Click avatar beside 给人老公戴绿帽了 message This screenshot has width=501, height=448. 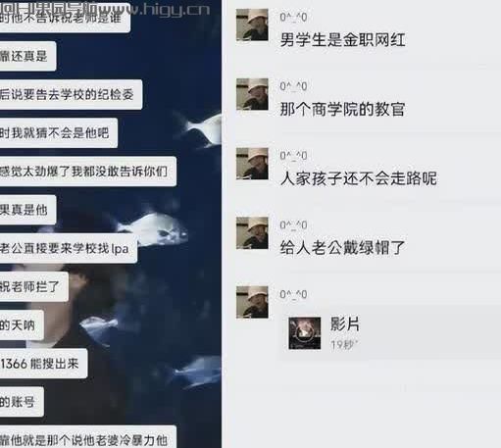coord(252,233)
